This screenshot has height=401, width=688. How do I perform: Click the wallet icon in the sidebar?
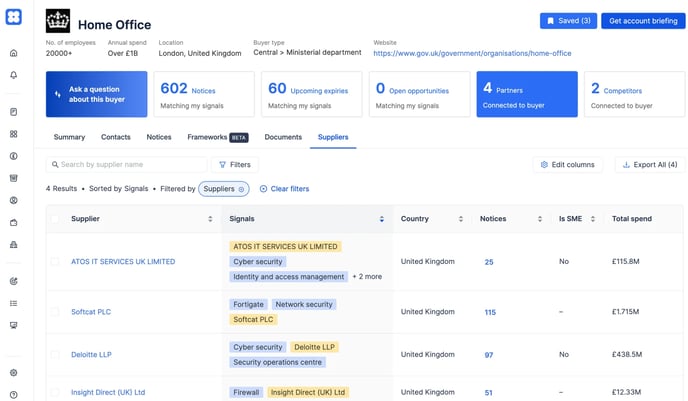14,222
